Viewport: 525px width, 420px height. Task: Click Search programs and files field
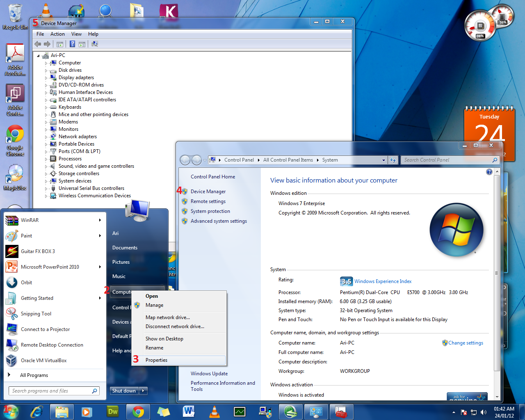tap(54, 391)
